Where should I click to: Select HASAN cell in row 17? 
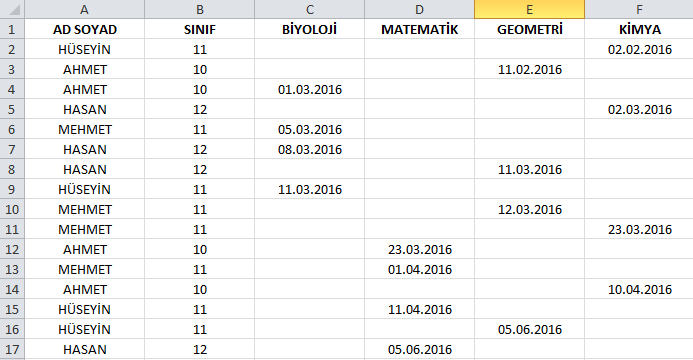tap(84, 349)
